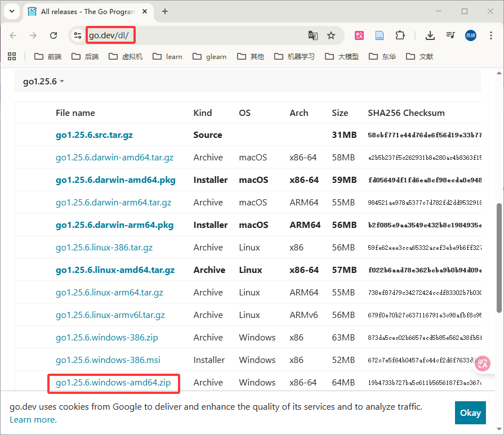The width and height of the screenshot is (504, 435).
Task: Reload the page with the refresh icon
Action: coord(53,35)
